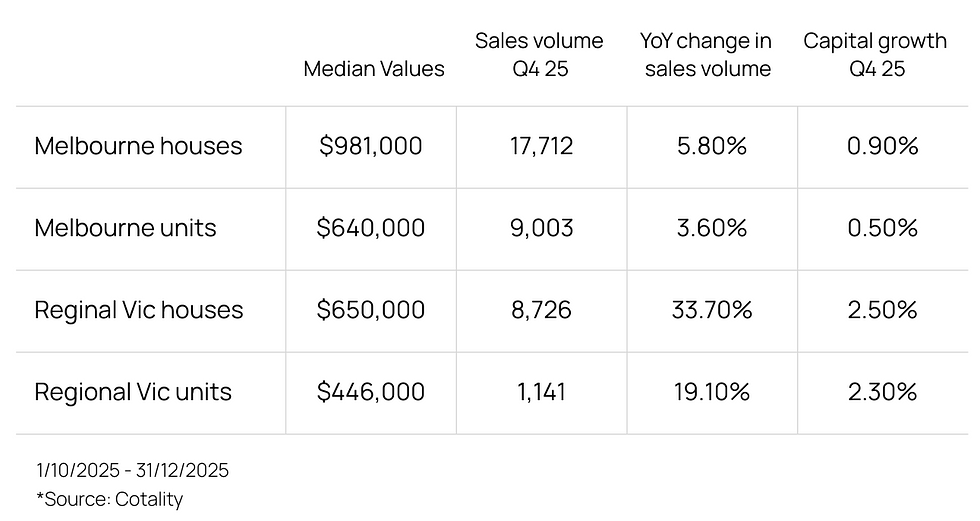
Task: Select the 2.50% capital growth cell
Action: coord(882,310)
